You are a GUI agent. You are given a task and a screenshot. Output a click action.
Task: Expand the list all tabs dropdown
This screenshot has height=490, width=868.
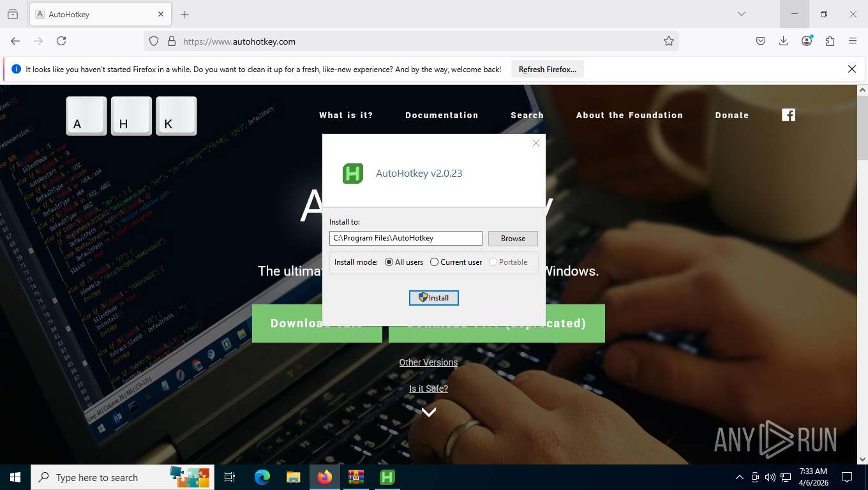[x=741, y=14]
